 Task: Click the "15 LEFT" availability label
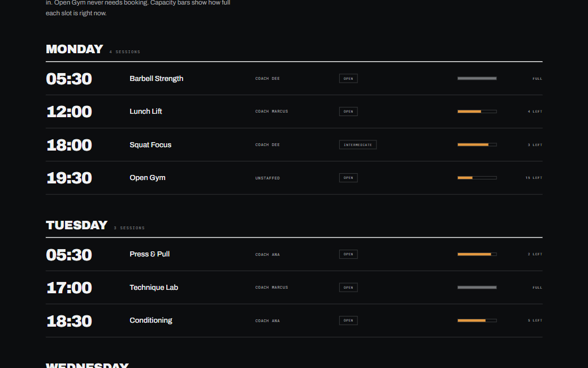[x=534, y=178]
